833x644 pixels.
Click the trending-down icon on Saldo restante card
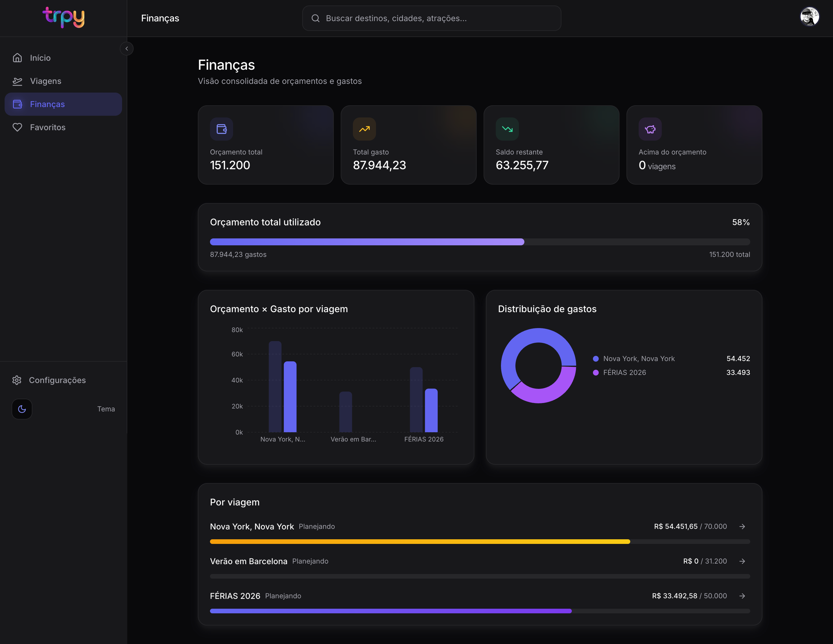click(x=507, y=129)
